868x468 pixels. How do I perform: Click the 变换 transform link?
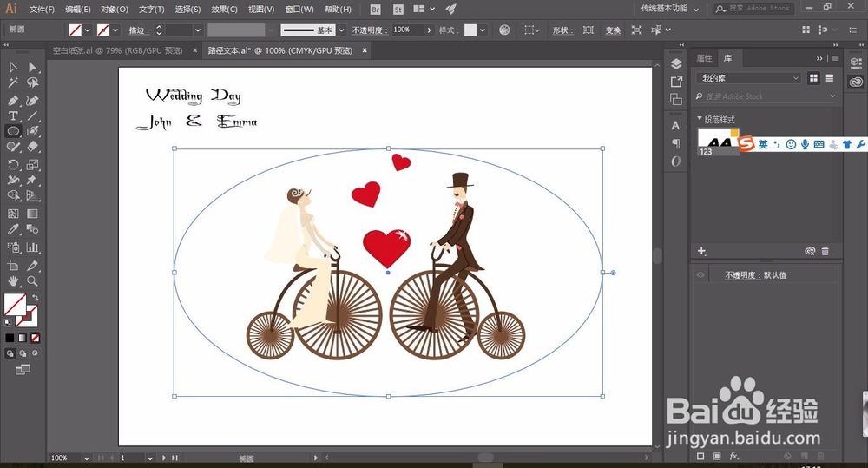click(613, 30)
